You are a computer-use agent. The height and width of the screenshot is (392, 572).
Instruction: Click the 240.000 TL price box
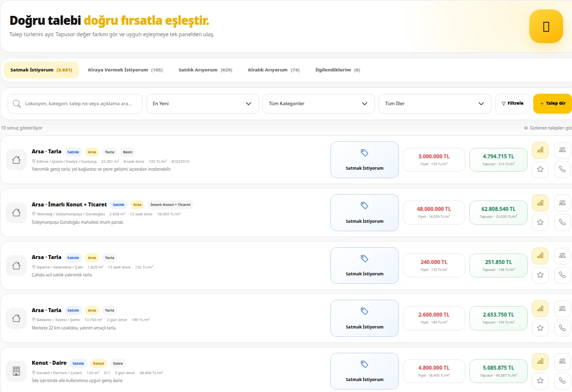(x=434, y=265)
